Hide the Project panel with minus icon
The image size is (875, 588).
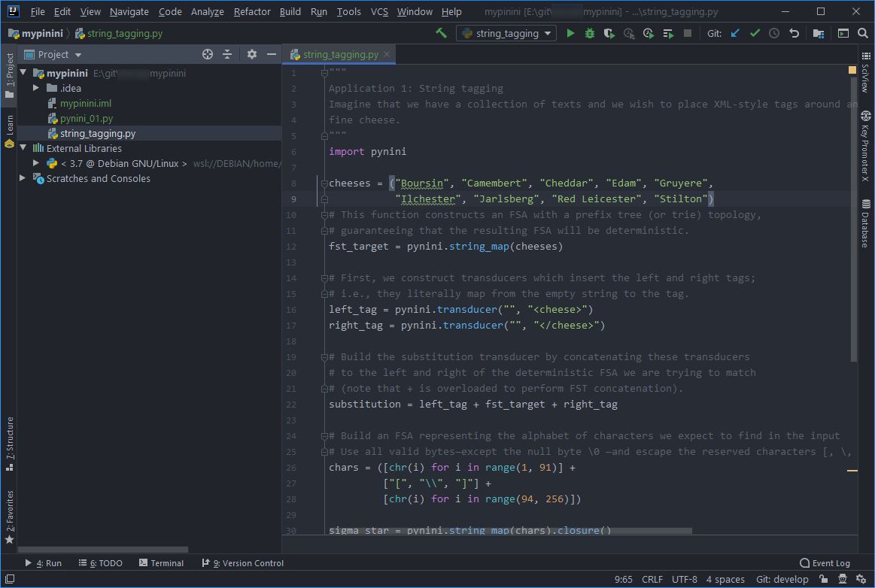271,54
